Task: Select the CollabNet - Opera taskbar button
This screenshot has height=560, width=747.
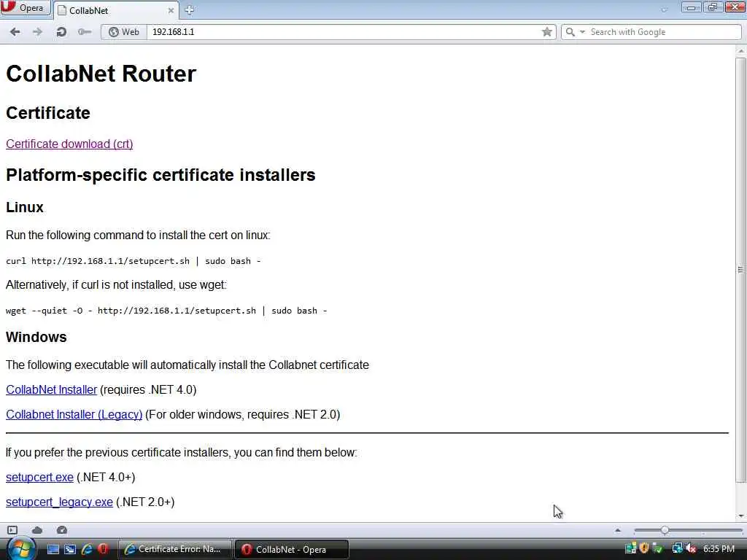Action: click(292, 549)
